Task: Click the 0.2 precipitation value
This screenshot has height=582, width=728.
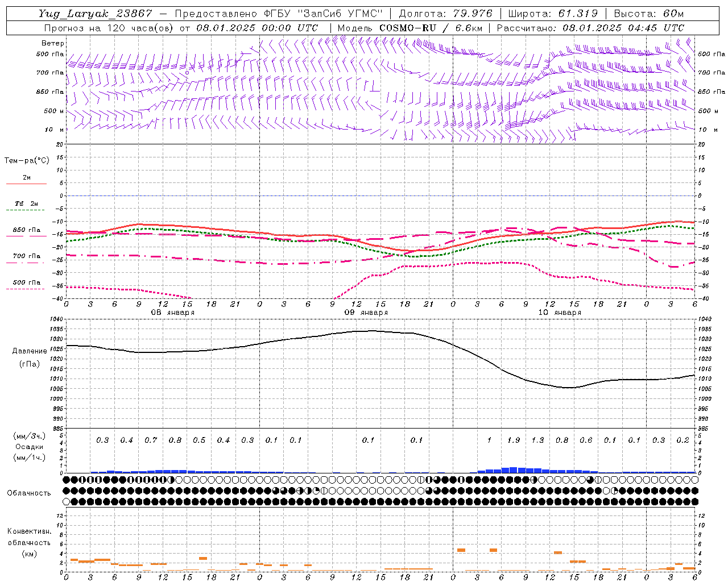Action: [x=683, y=440]
